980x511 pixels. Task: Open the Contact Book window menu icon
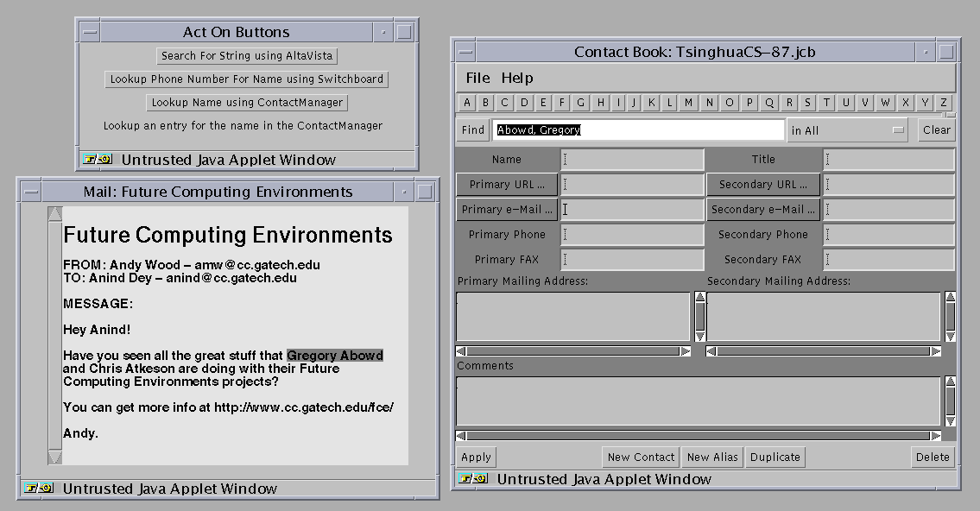point(465,52)
